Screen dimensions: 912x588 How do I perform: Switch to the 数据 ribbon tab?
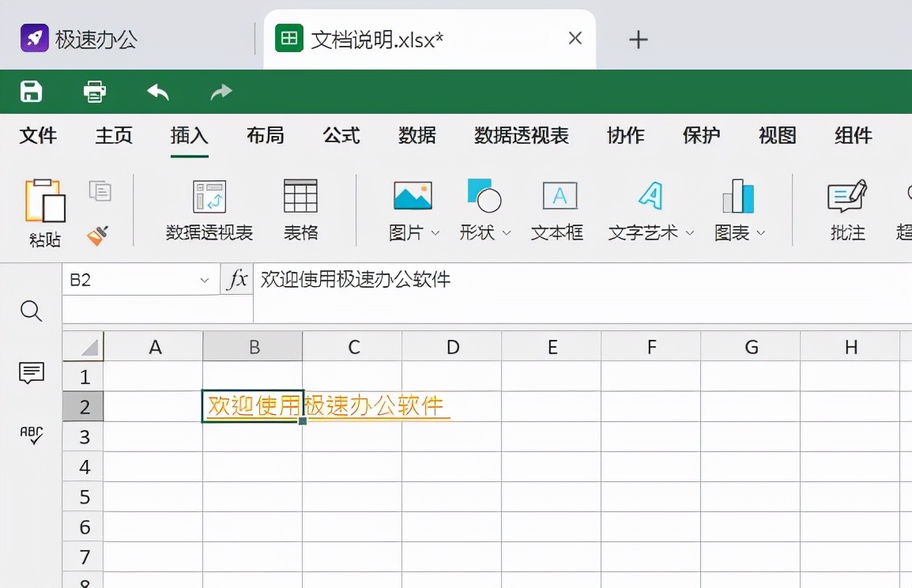[x=417, y=135]
